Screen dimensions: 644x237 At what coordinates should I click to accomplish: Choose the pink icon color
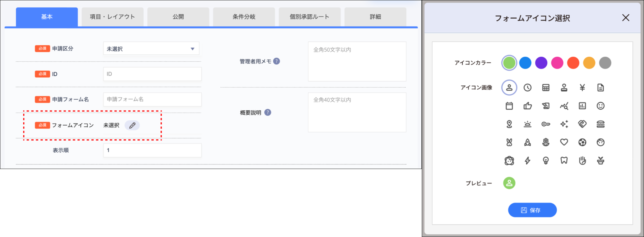[x=557, y=63]
